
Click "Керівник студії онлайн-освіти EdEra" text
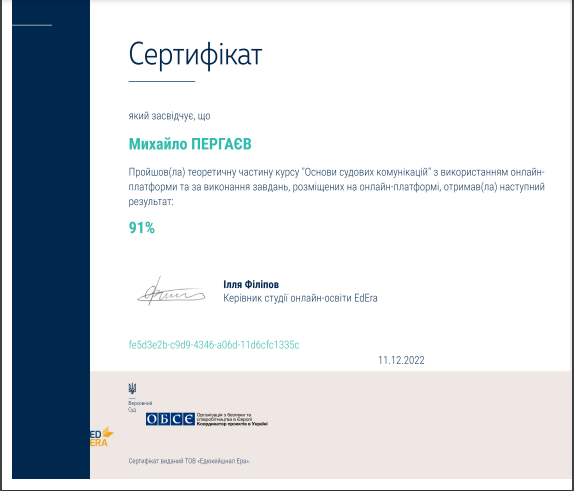click(300, 298)
